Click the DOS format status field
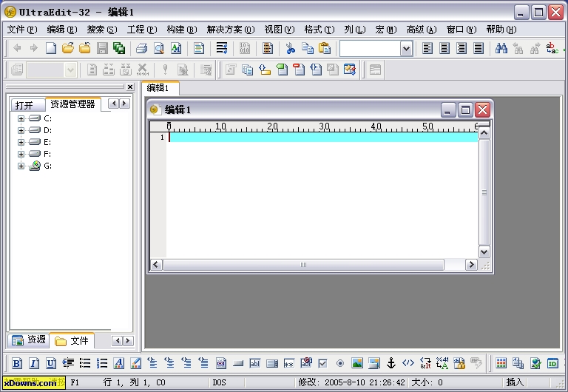The width and height of the screenshot is (568, 392). (219, 382)
